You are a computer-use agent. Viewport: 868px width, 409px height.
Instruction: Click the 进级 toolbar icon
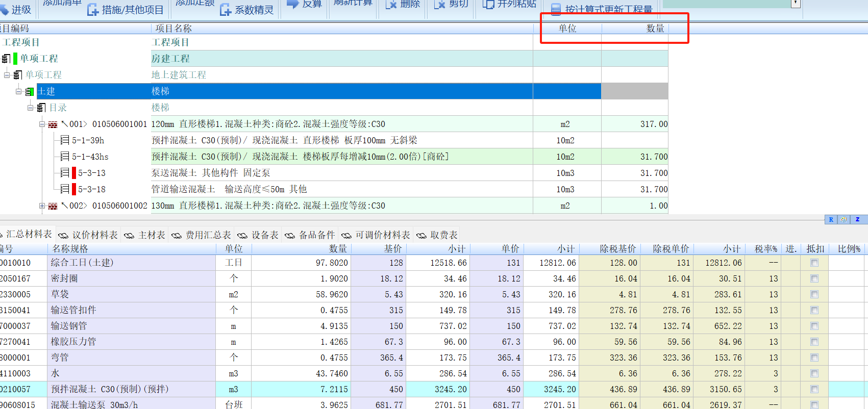click(4, 9)
